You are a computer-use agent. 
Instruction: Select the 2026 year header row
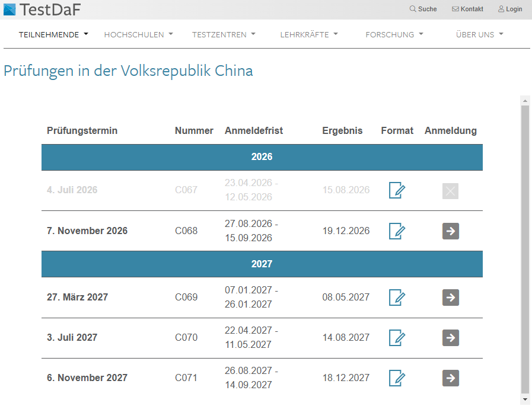262,157
